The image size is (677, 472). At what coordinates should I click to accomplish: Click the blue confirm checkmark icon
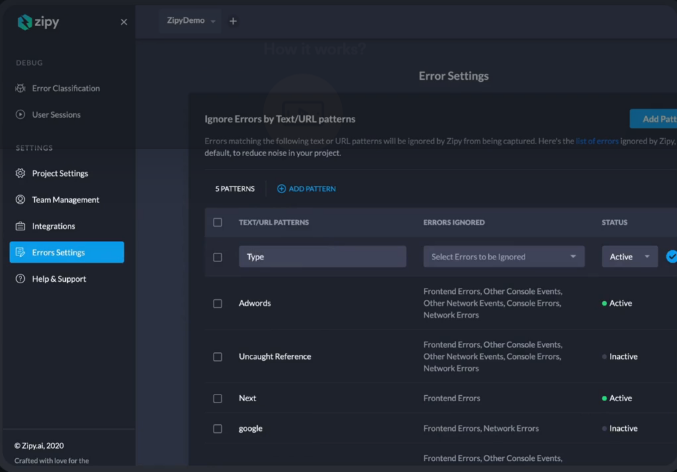point(671,257)
